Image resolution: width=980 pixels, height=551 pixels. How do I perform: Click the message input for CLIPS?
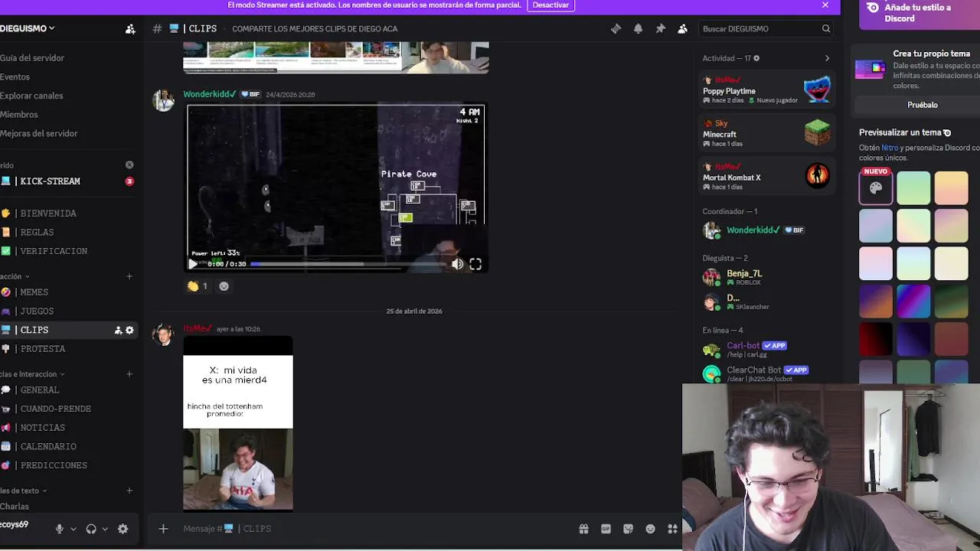click(375, 529)
